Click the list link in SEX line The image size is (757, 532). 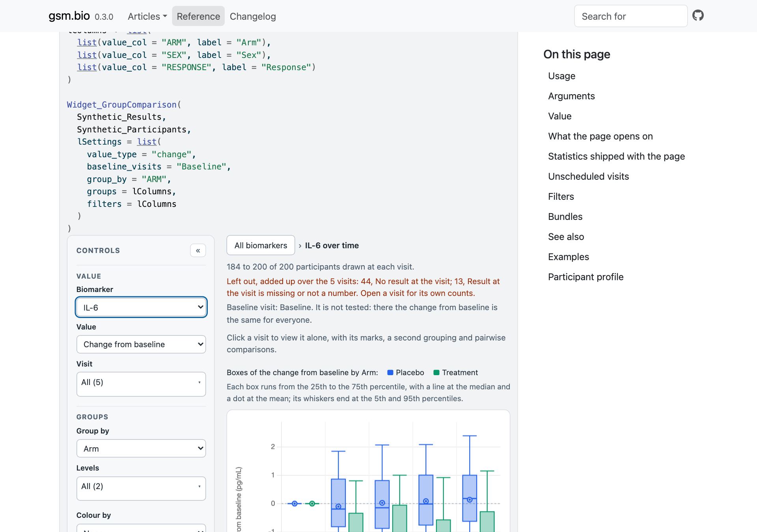click(87, 55)
